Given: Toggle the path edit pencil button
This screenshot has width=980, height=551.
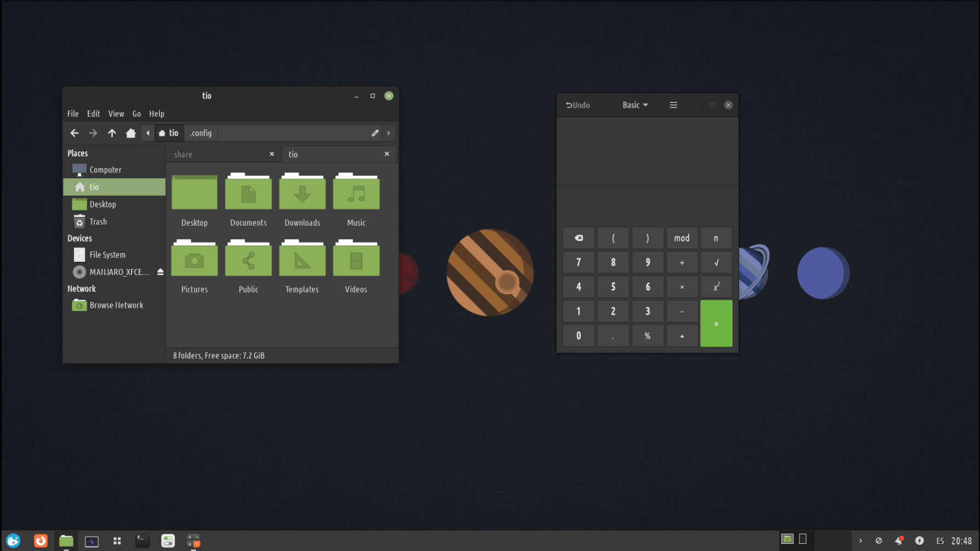Looking at the screenshot, I should pos(375,133).
